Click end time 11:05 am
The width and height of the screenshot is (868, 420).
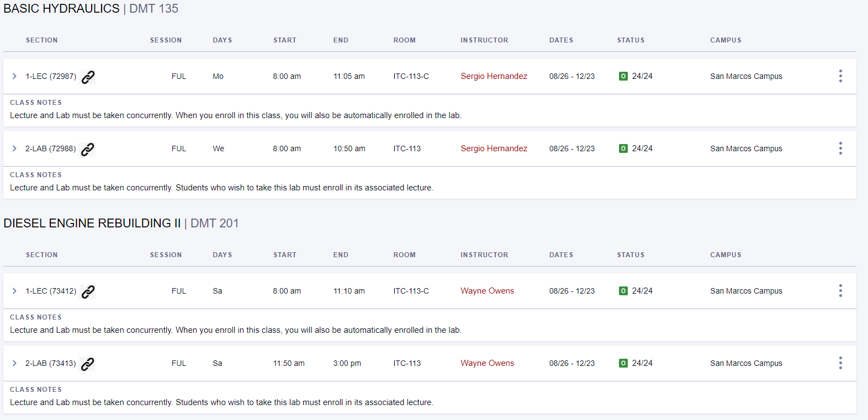(349, 76)
